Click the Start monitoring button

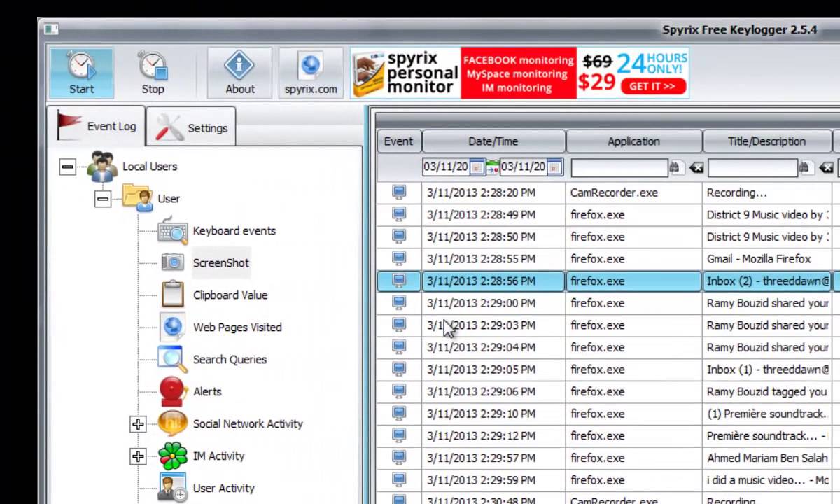pos(81,73)
